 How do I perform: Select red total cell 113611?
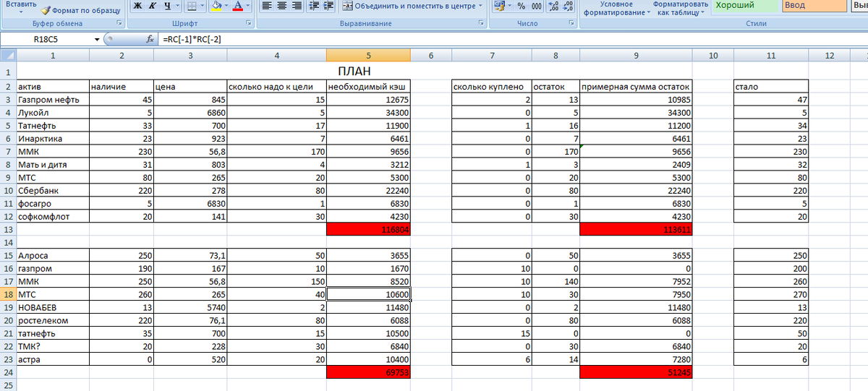tap(636, 229)
